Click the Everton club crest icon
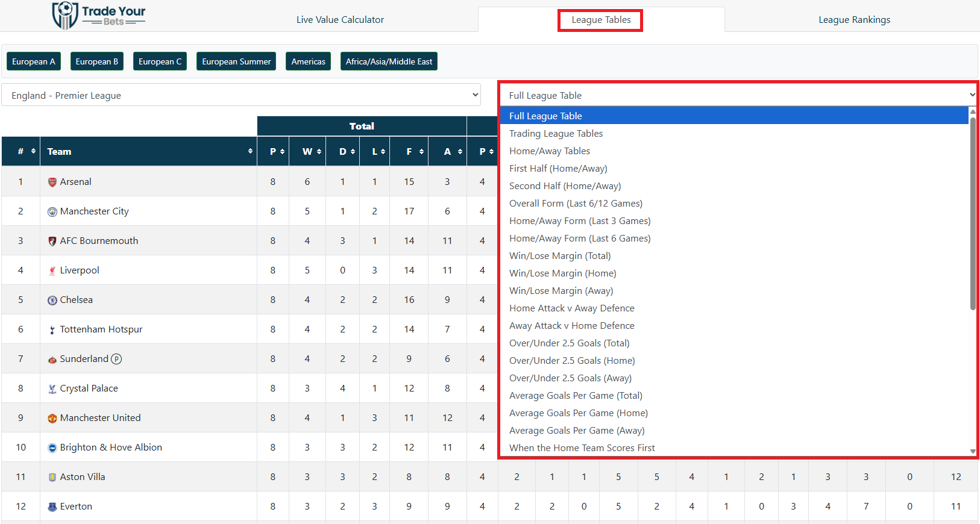Image resolution: width=980 pixels, height=524 pixels. [52, 507]
